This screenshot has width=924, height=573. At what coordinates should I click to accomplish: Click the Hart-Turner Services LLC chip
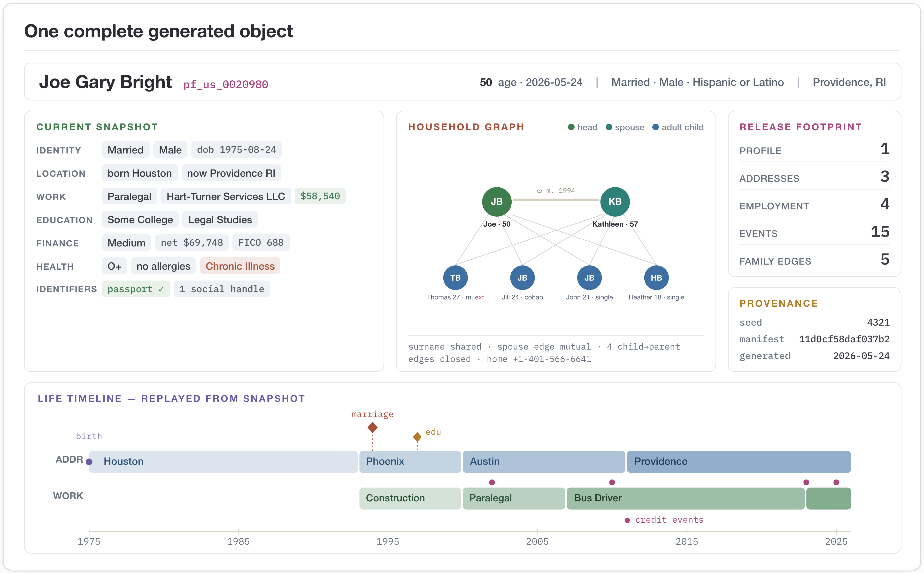click(226, 196)
